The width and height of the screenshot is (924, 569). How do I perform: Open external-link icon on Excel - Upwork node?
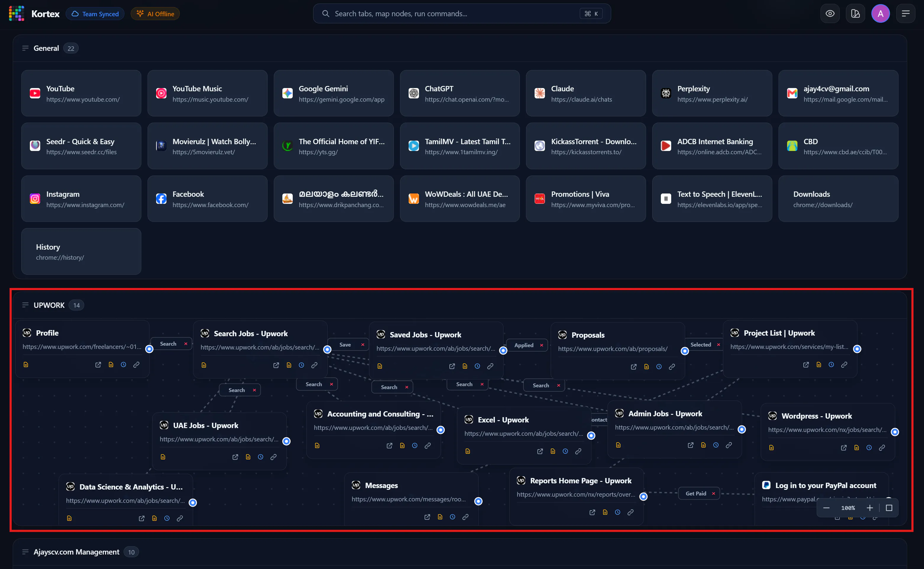tap(540, 451)
